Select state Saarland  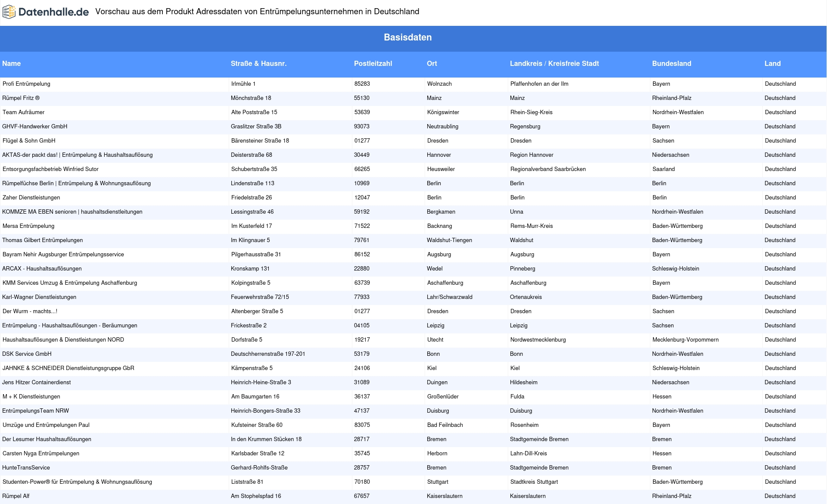[x=664, y=169]
